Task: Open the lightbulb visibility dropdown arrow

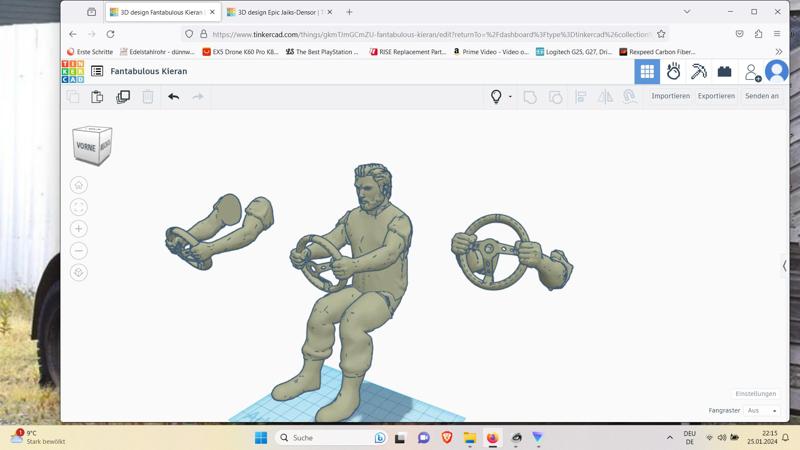Action: 510,96
